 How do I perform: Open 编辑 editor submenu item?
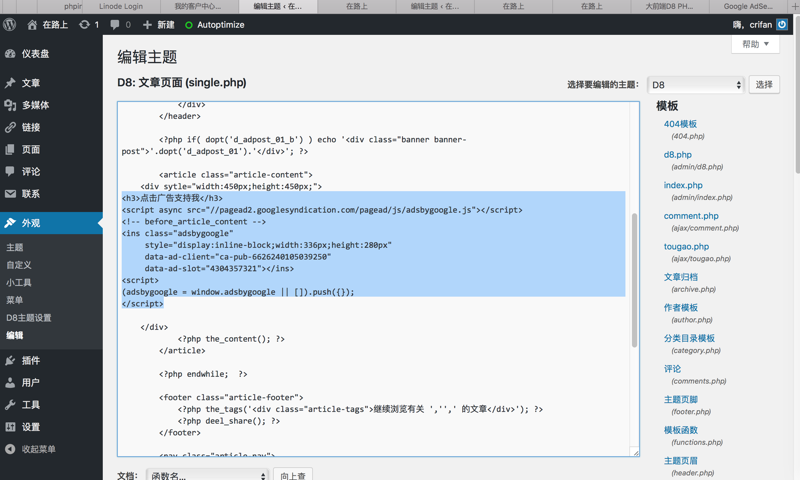coord(14,335)
